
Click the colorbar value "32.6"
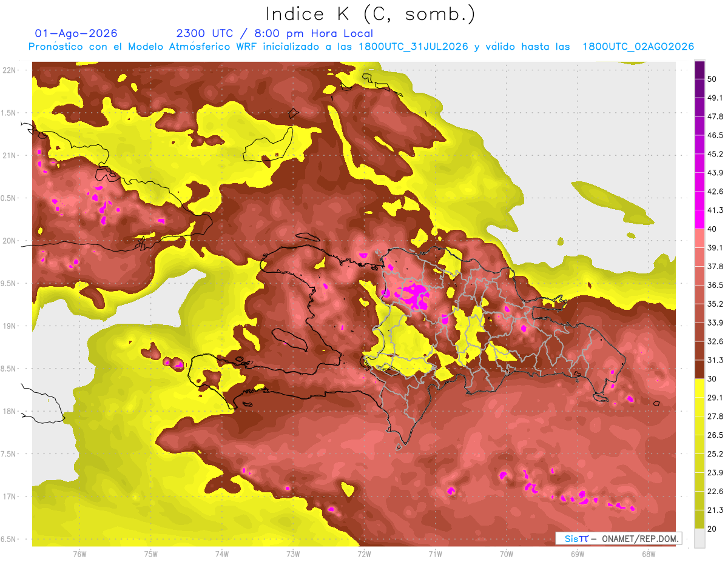point(715,342)
